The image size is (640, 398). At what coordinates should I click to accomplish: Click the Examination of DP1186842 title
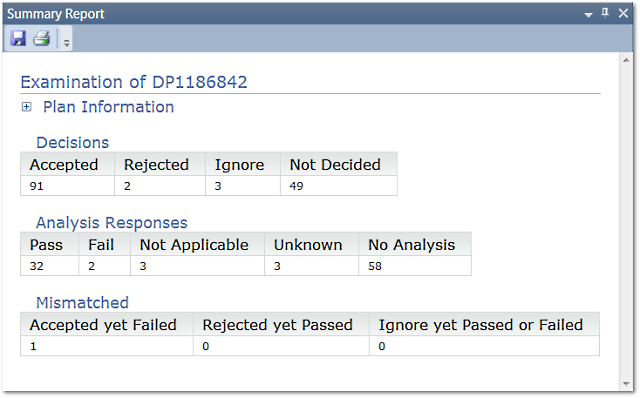click(134, 82)
